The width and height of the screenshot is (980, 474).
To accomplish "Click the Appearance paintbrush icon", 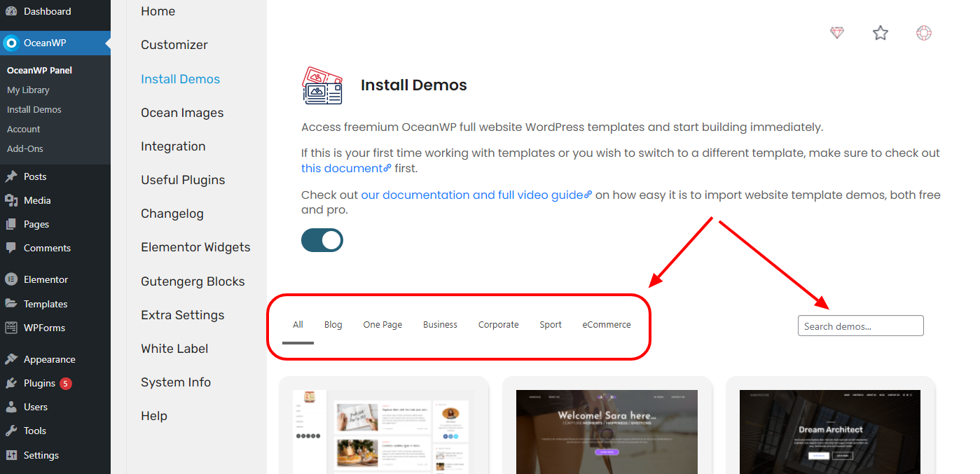I will pyautogui.click(x=11, y=359).
